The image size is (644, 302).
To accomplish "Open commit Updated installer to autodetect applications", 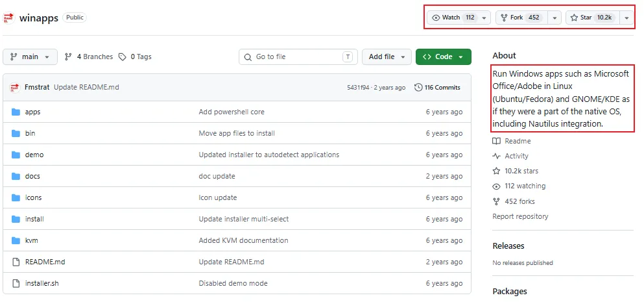I will click(x=269, y=155).
